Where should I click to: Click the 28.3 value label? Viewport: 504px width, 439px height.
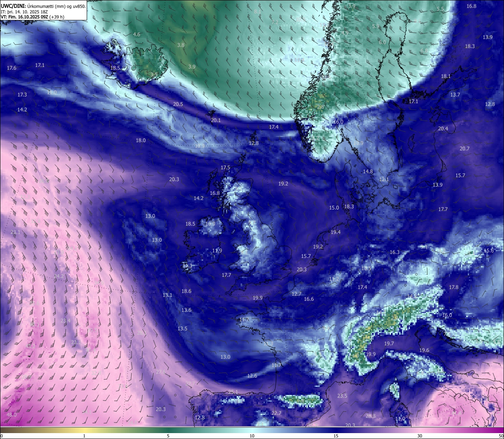[x=371, y=415]
